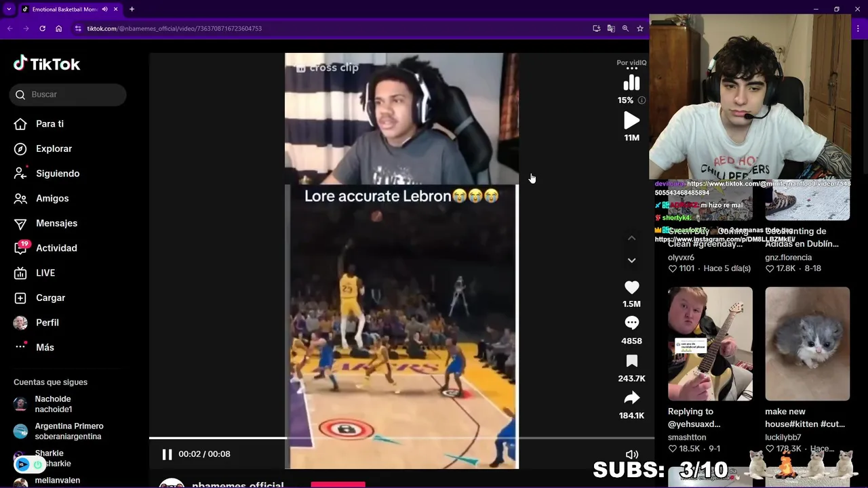Open kitten video thumbnail by luckilybb7
The height and width of the screenshot is (488, 868).
click(807, 344)
